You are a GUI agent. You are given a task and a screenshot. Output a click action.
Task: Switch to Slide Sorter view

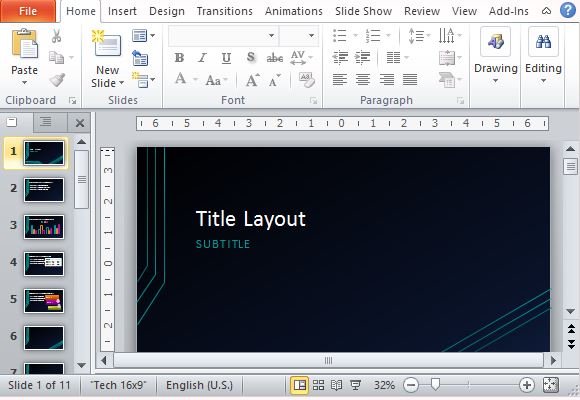[x=318, y=385]
